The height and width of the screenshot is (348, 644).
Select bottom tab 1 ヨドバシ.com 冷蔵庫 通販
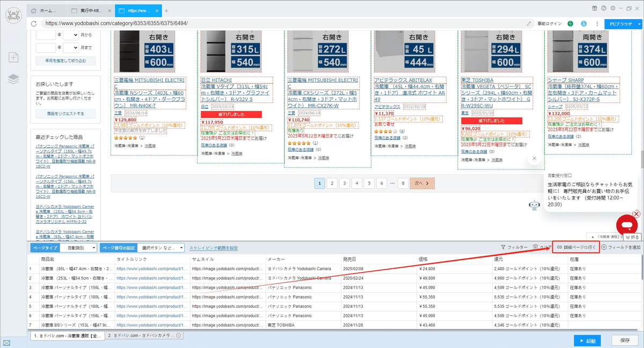coord(68,335)
